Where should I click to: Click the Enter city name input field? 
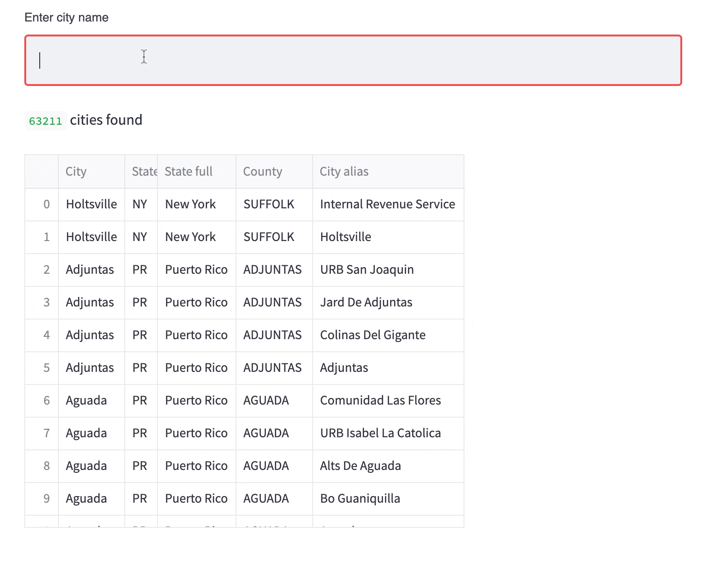353,60
